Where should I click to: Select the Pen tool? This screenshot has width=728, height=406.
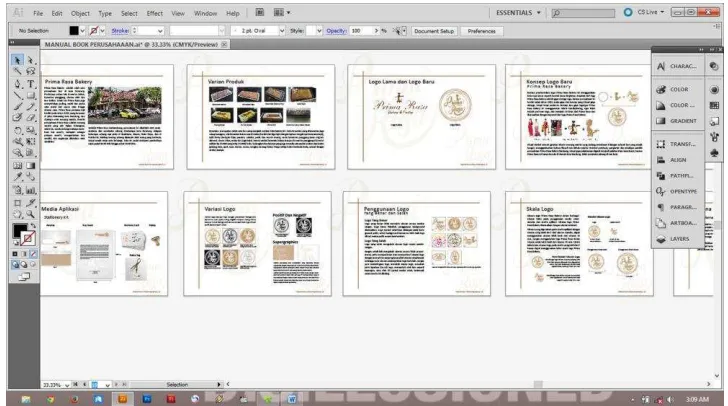click(17, 84)
